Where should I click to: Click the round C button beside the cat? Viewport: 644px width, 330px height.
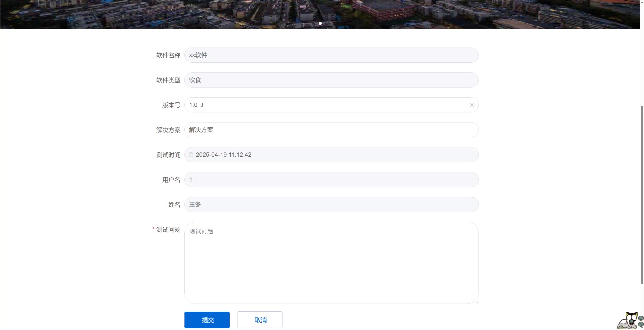(x=641, y=318)
